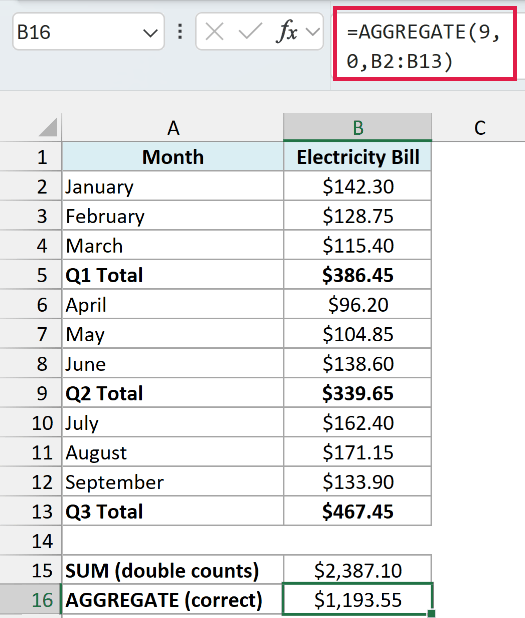
Task: Select row 5 header
Action: tap(31, 275)
